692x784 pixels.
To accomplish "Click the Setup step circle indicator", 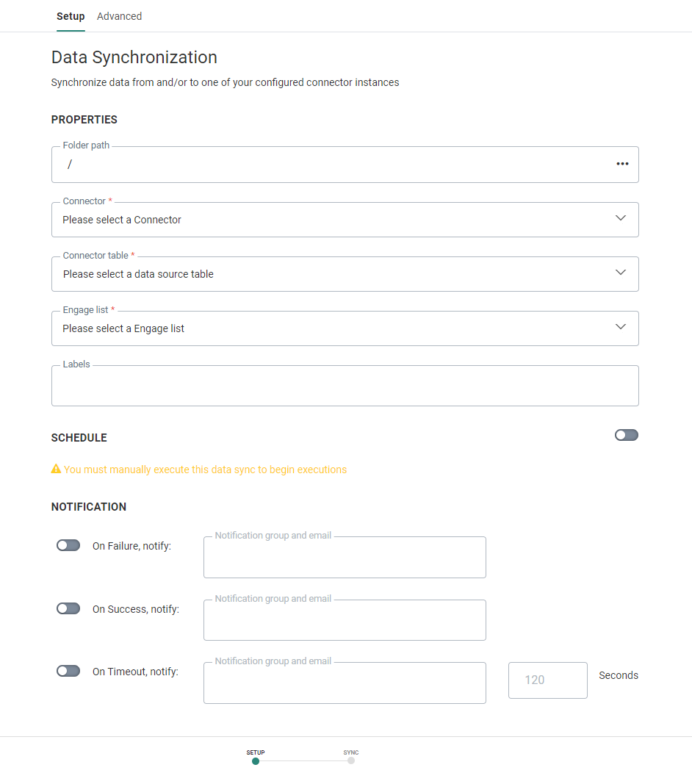I will point(256,761).
